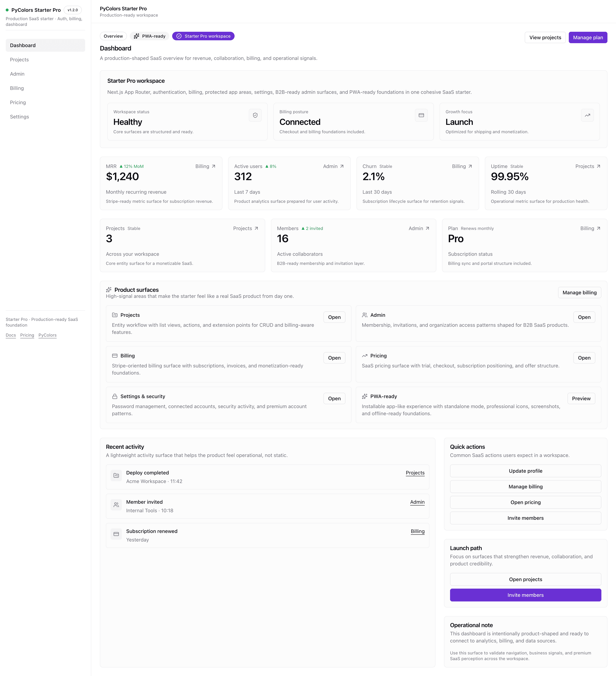The width and height of the screenshot is (616, 676).
Task: Click the Overview badge
Action: click(x=113, y=36)
